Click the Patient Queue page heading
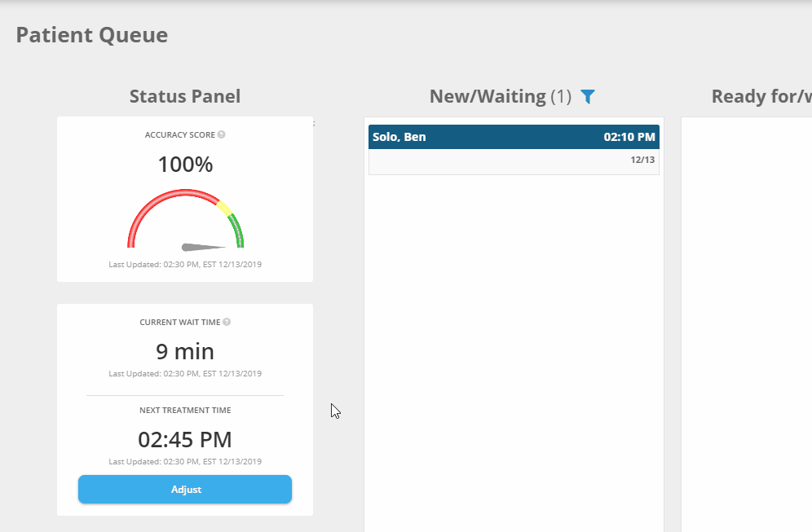 92,35
